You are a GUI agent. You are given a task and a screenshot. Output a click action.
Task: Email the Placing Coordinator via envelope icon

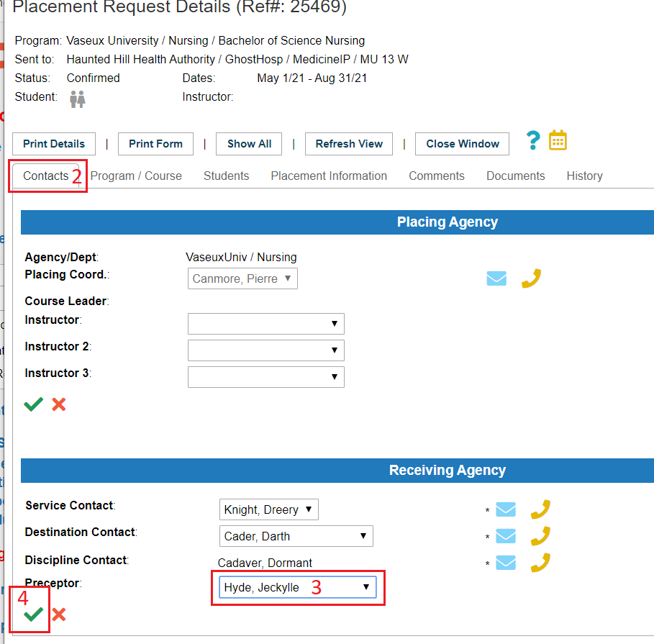(496, 278)
